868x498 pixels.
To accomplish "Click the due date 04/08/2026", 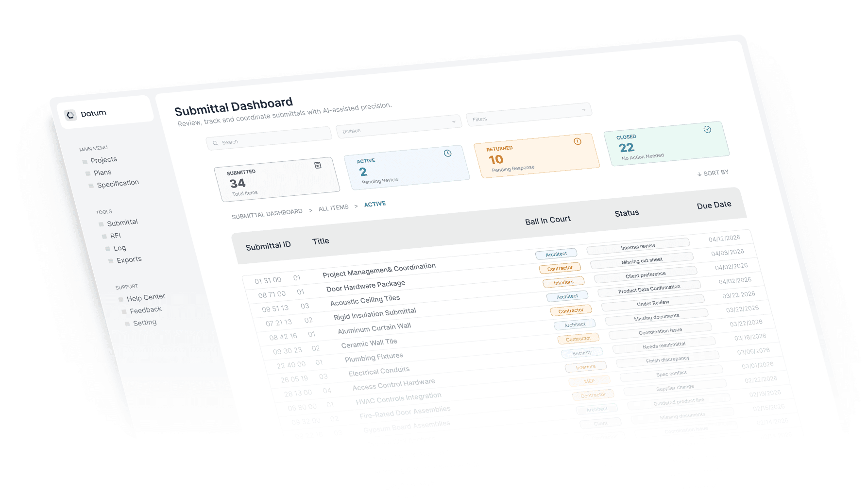I will pos(728,253).
